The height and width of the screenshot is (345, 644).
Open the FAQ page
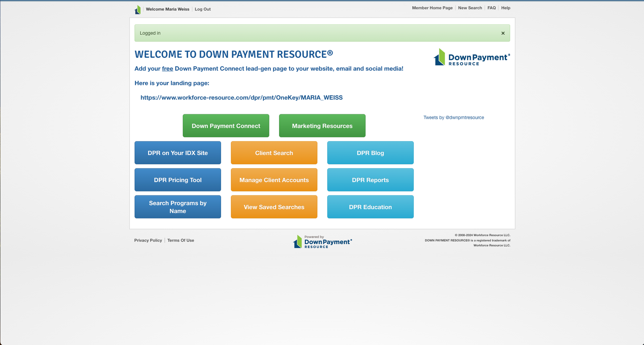[x=491, y=8]
